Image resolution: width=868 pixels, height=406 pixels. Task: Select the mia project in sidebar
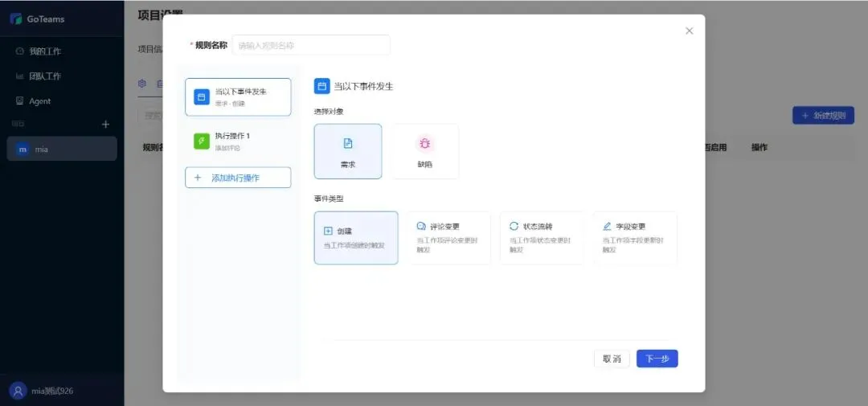(x=62, y=149)
